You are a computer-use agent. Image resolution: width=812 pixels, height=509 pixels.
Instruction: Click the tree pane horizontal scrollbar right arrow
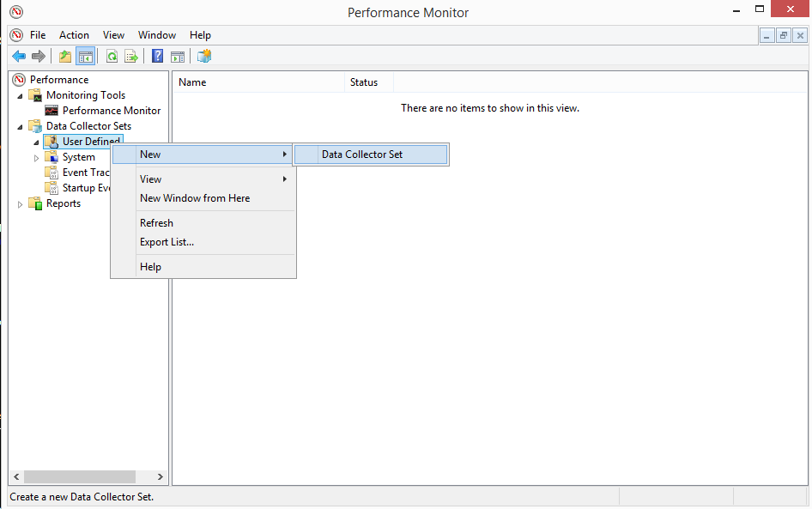tap(161, 476)
